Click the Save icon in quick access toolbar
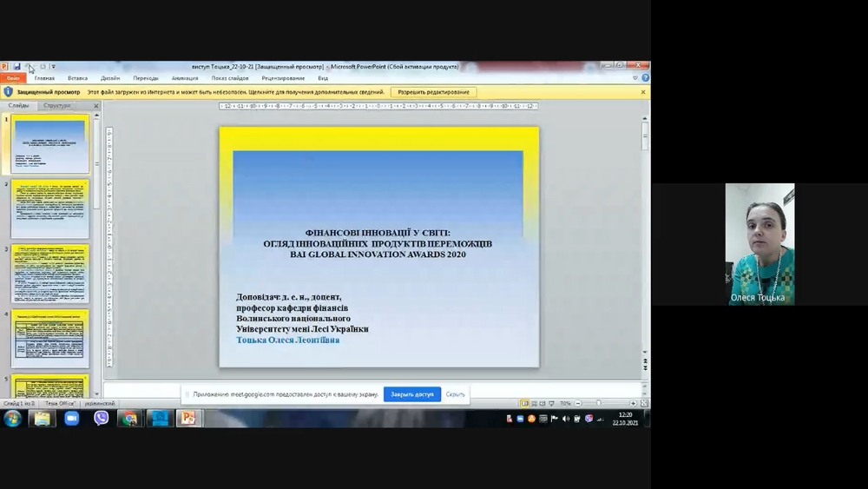The width and height of the screenshot is (868, 489). point(16,66)
